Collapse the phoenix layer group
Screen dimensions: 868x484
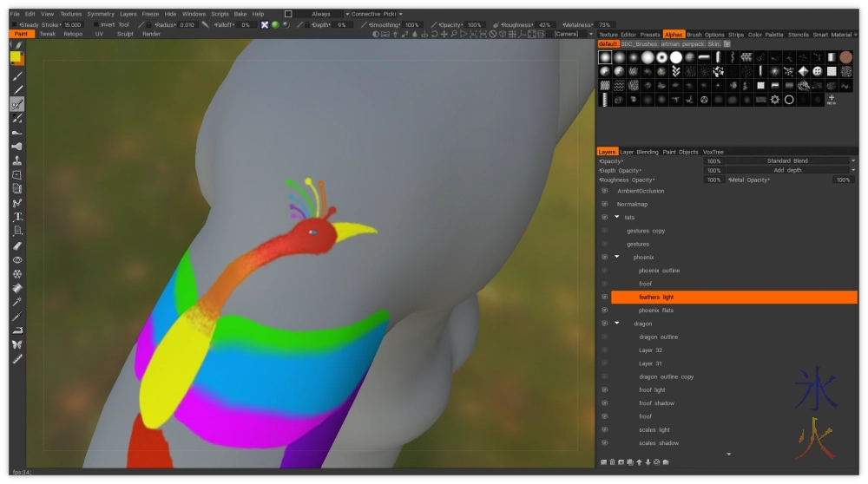[x=617, y=258]
